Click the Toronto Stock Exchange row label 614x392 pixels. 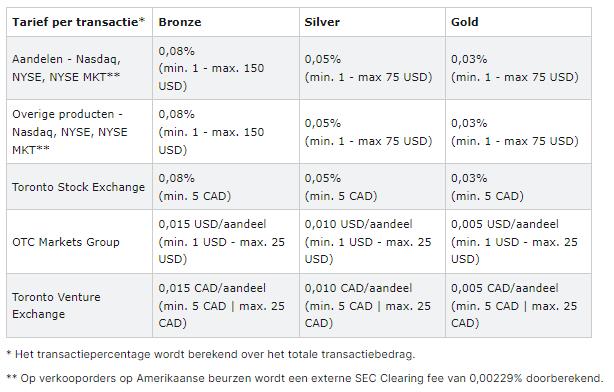[78, 187]
